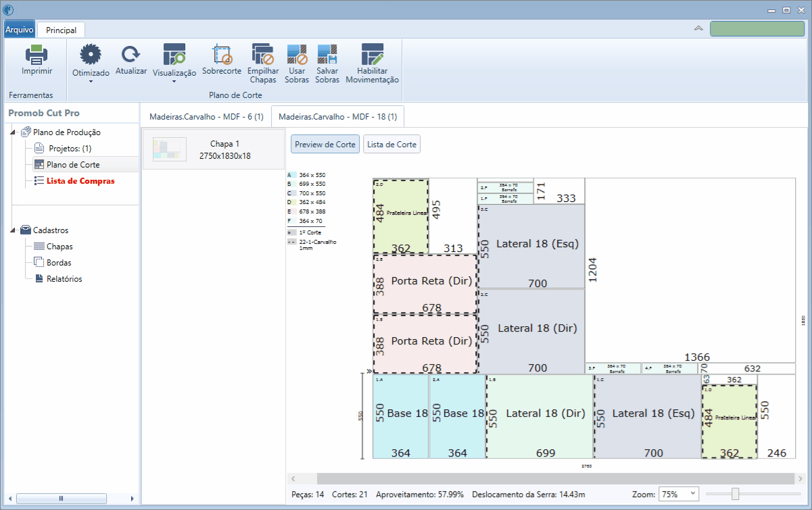Adjust the zoom slider handle
The height and width of the screenshot is (510, 812).
click(x=735, y=494)
